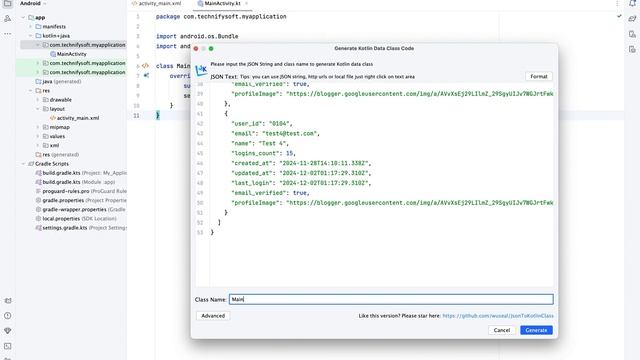The width and height of the screenshot is (640, 360).
Task: Switch to the activity_main.xml editor tab
Action: pos(156,3)
